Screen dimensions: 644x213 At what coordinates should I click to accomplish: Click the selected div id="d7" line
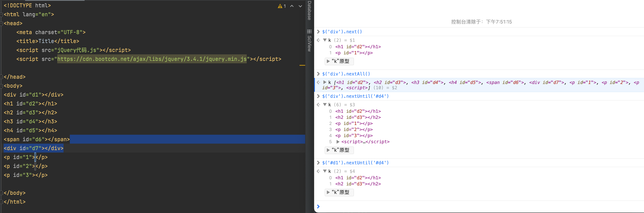[34, 148]
